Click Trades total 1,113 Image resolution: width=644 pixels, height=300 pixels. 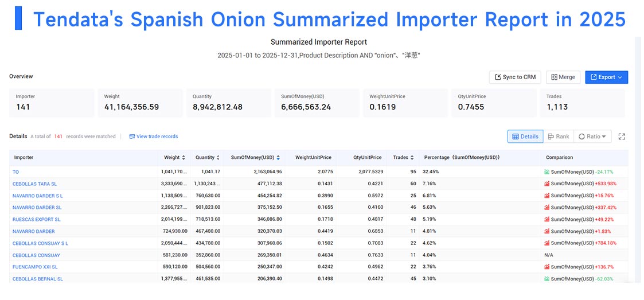(557, 107)
